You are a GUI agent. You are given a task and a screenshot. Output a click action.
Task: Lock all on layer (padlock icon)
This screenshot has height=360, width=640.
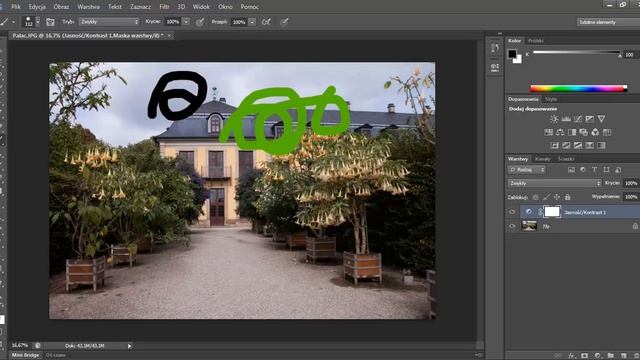pos(568,197)
